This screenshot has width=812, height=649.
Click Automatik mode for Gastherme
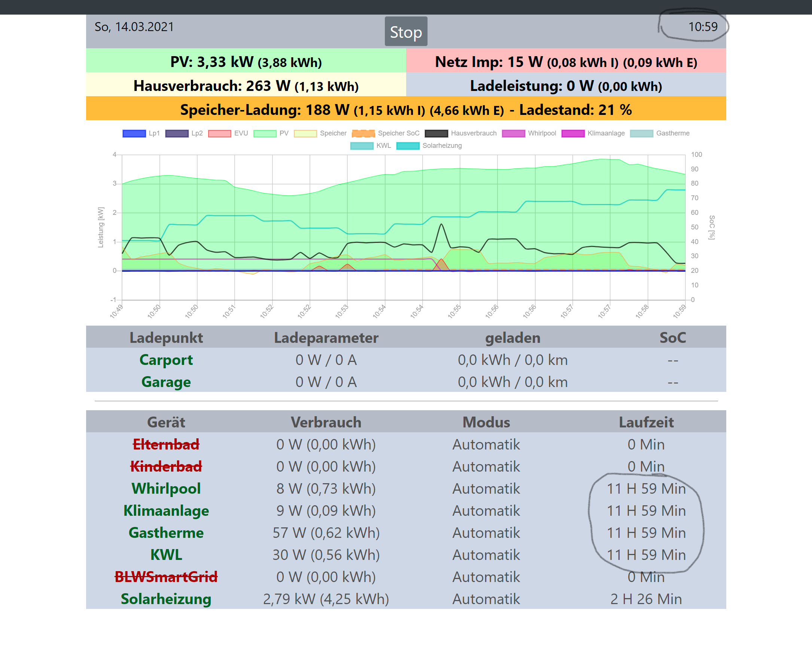[x=486, y=533]
